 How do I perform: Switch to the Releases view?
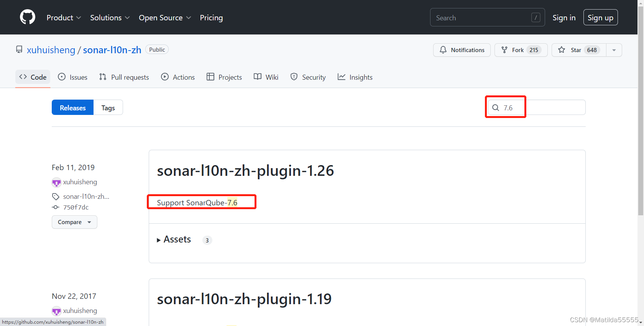(73, 108)
